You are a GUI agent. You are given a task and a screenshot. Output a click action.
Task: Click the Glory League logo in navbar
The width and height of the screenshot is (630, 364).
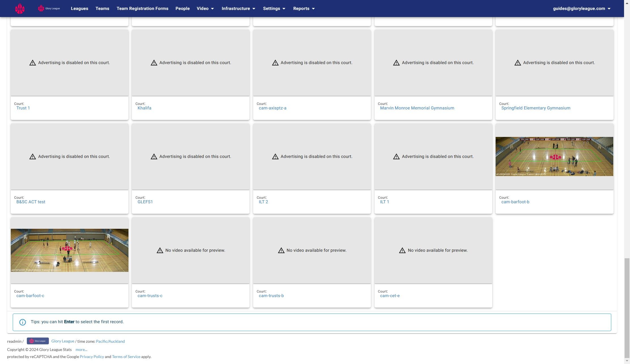(49, 9)
